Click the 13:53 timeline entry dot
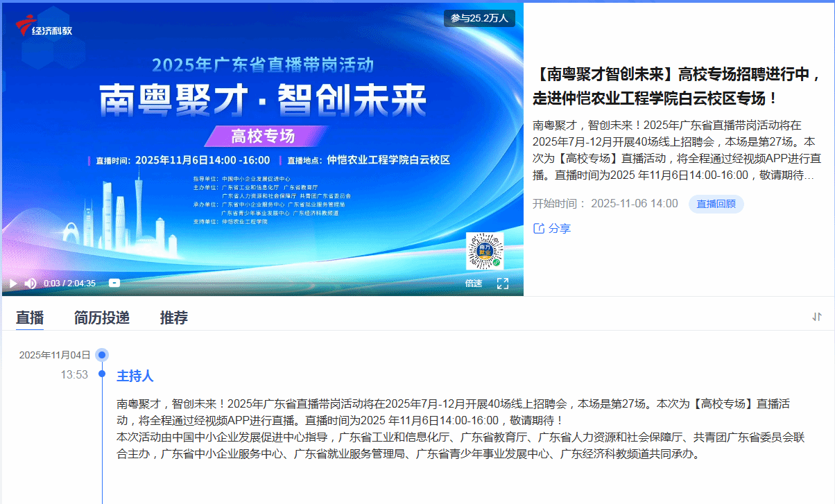The image size is (835, 504). [x=102, y=374]
